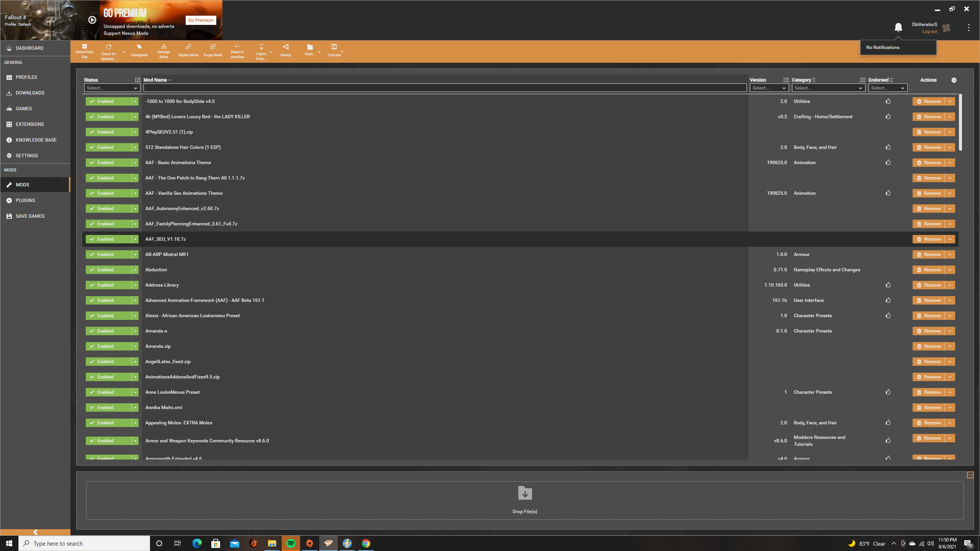Open Plugins page
The width and height of the screenshot is (980, 551).
(x=35, y=200)
